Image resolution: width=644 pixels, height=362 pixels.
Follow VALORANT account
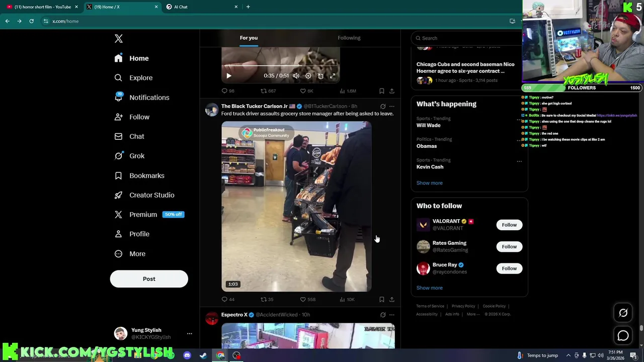pos(509,225)
